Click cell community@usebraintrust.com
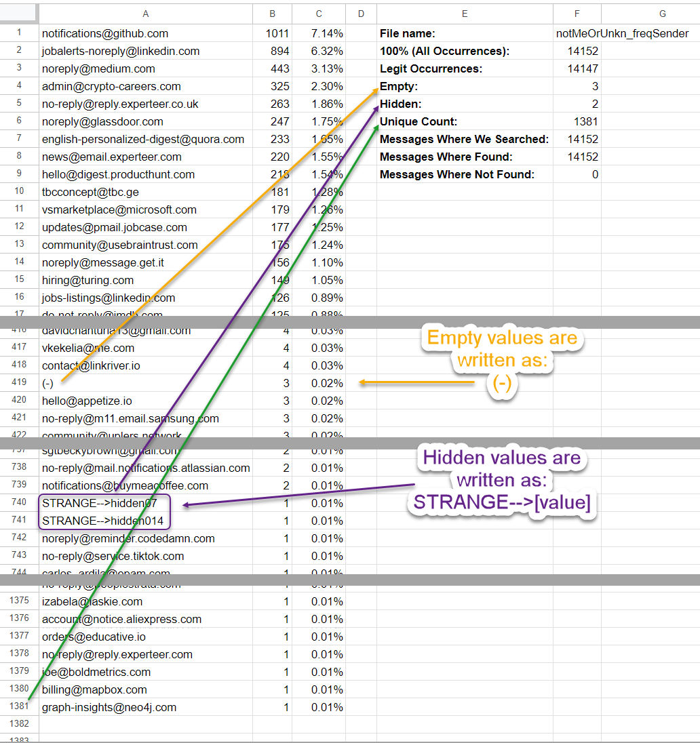The width and height of the screenshot is (700, 743). coord(146,245)
